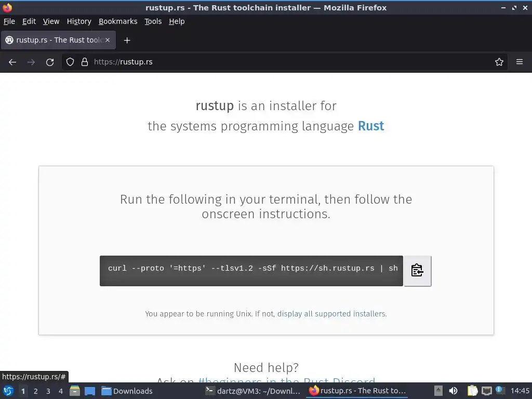The height and width of the screenshot is (399, 532).
Task: Follow the Rust language link
Action: tap(371, 126)
